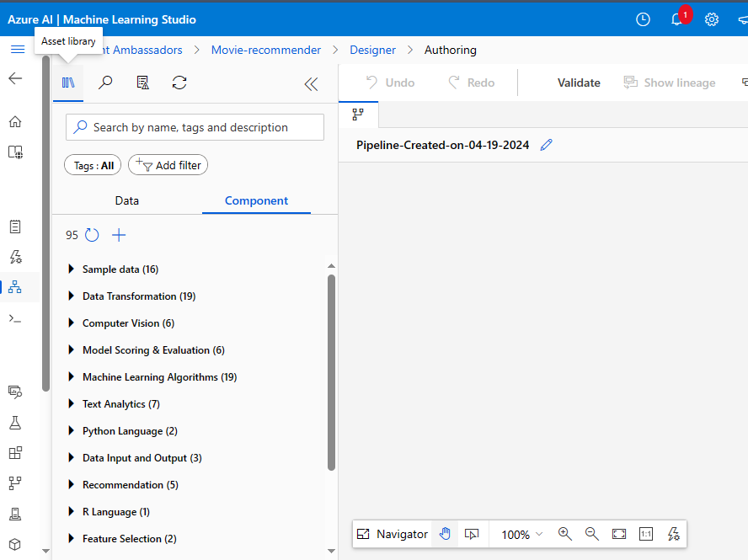This screenshot has width=748, height=560.
Task: Enable the hand pan tool
Action: tap(445, 534)
